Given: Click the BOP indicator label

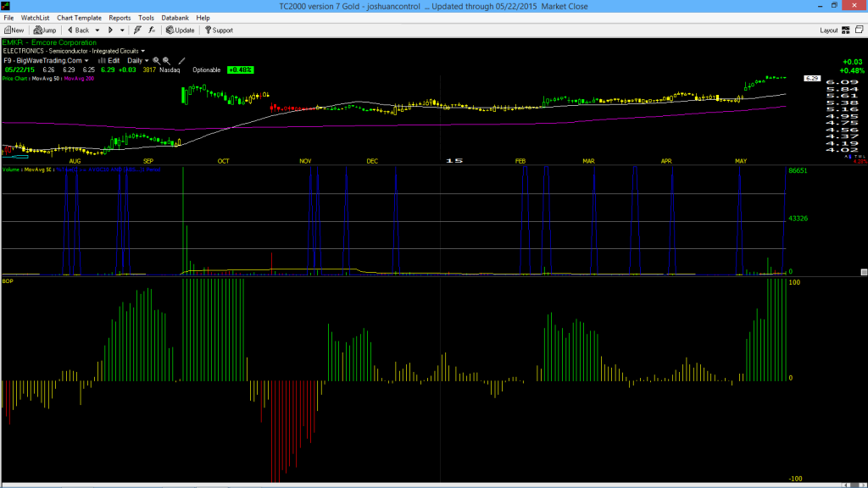Looking at the screenshot, I should [x=8, y=281].
